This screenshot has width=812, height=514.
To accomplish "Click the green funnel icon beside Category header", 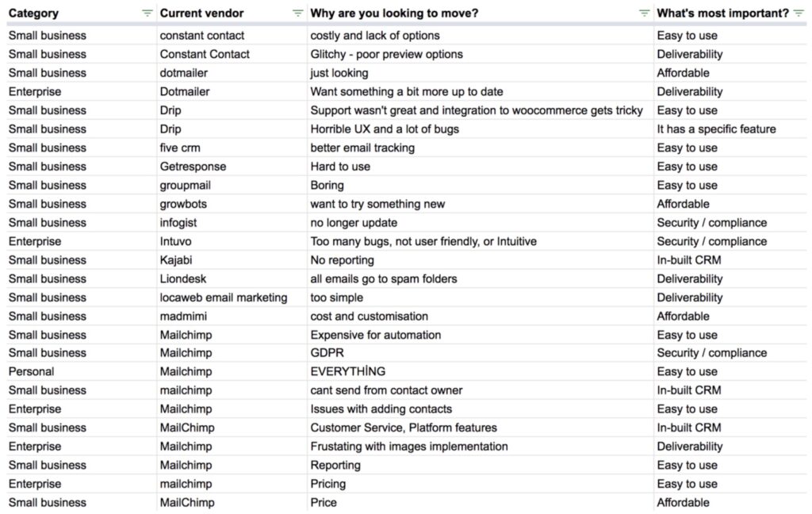I will click(147, 13).
